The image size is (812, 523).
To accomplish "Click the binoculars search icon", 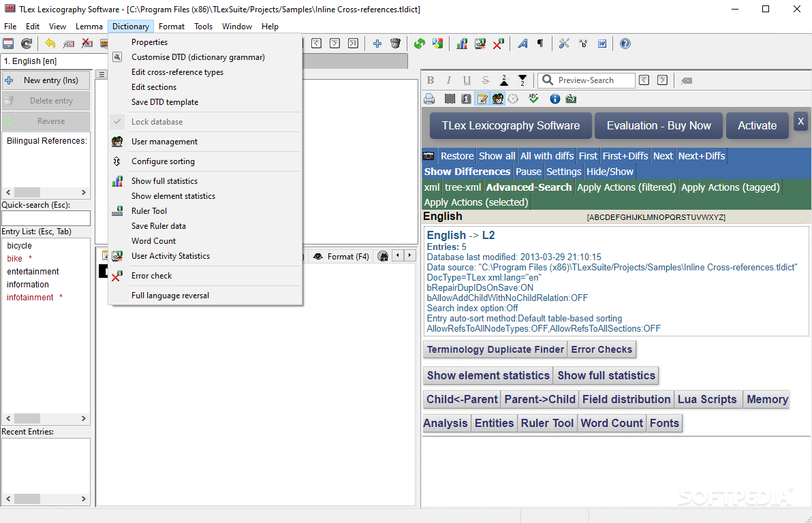I will [383, 256].
